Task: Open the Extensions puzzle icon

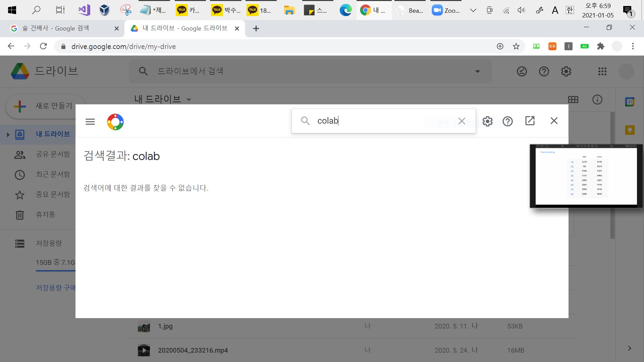Action: click(x=601, y=46)
